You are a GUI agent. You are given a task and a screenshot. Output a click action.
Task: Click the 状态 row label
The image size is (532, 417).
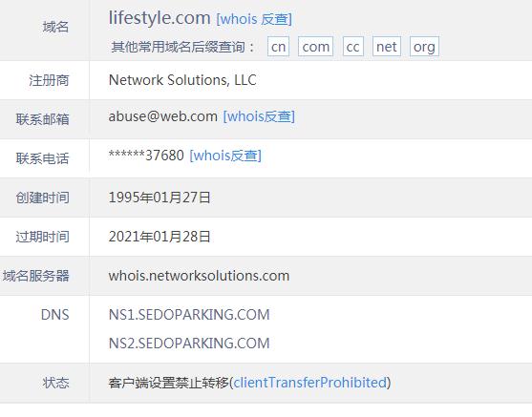pyautogui.click(x=56, y=383)
